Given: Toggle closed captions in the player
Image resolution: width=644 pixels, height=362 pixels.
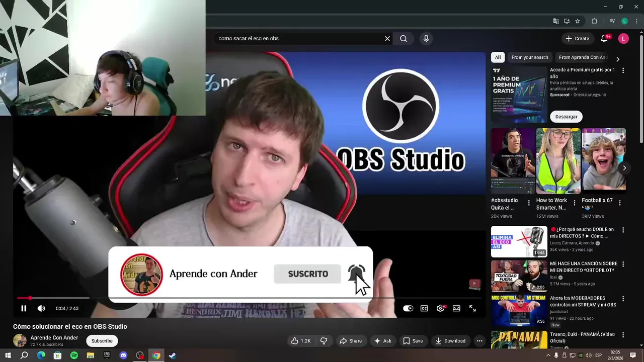Looking at the screenshot, I should [424, 308].
